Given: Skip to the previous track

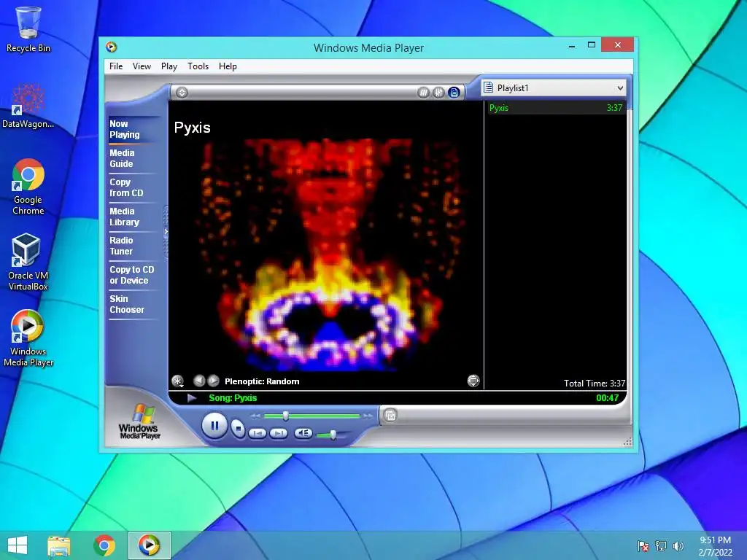Looking at the screenshot, I should pos(258,433).
